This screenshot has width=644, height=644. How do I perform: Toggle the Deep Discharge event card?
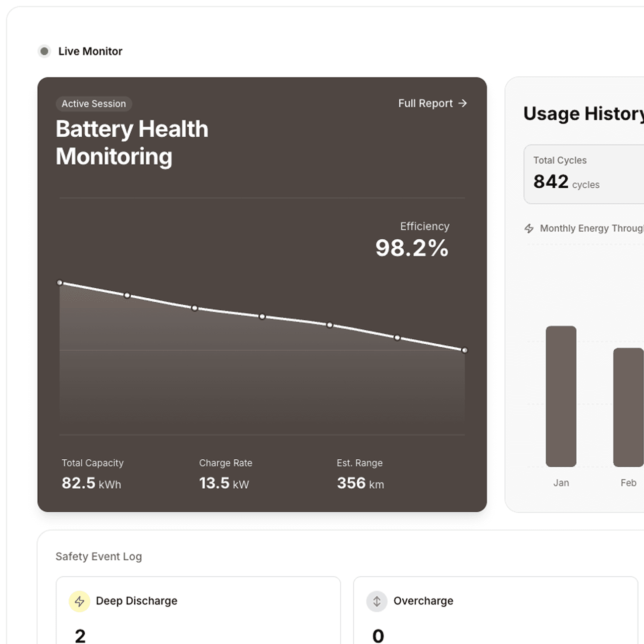[x=198, y=614]
